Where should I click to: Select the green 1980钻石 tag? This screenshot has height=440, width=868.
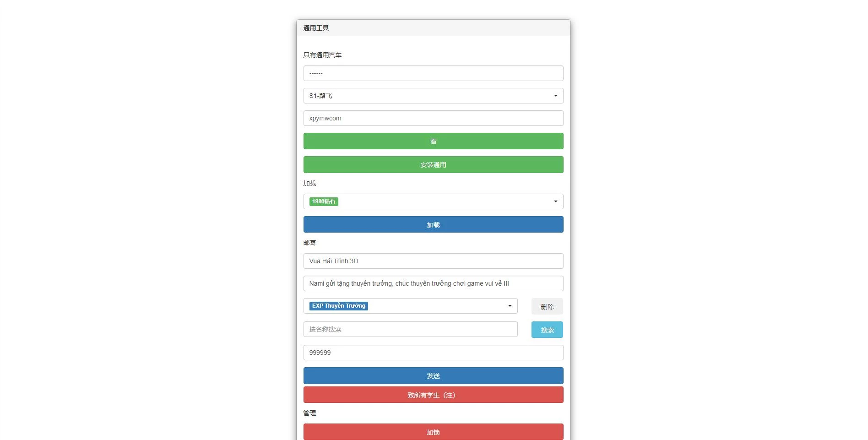[x=324, y=201]
